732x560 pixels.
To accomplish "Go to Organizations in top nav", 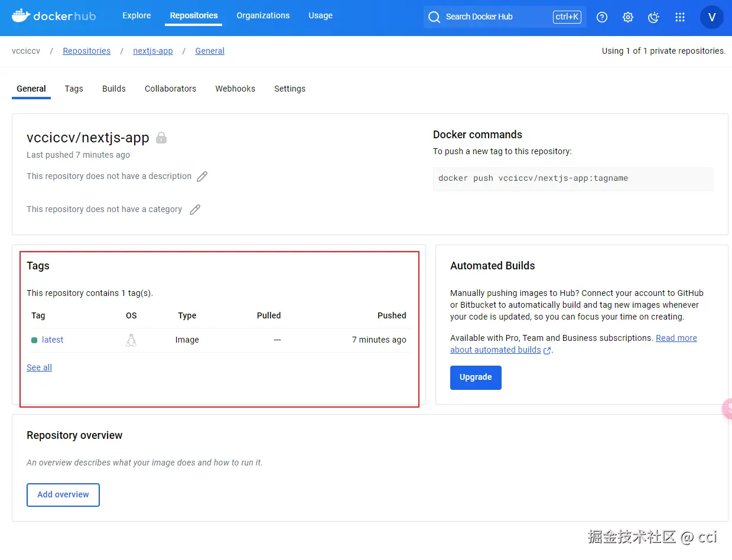I will click(263, 15).
